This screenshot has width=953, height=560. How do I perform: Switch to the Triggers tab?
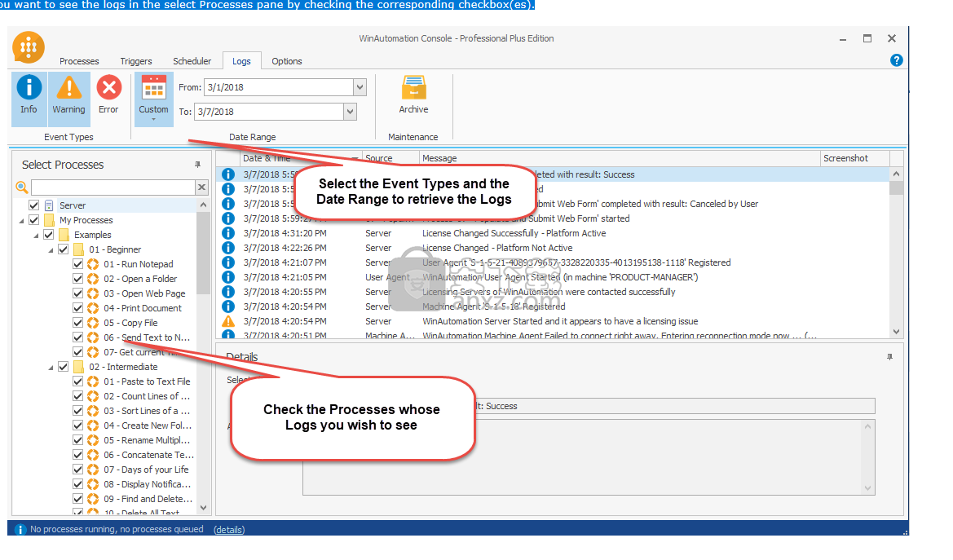(x=136, y=61)
